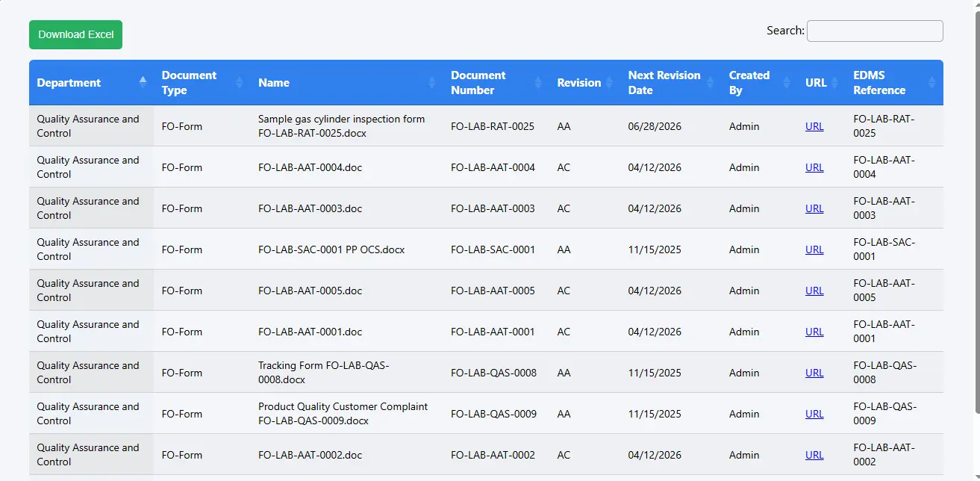Select Product Quality Customer Complaint name cell
The width and height of the screenshot is (980, 481).
(x=343, y=414)
